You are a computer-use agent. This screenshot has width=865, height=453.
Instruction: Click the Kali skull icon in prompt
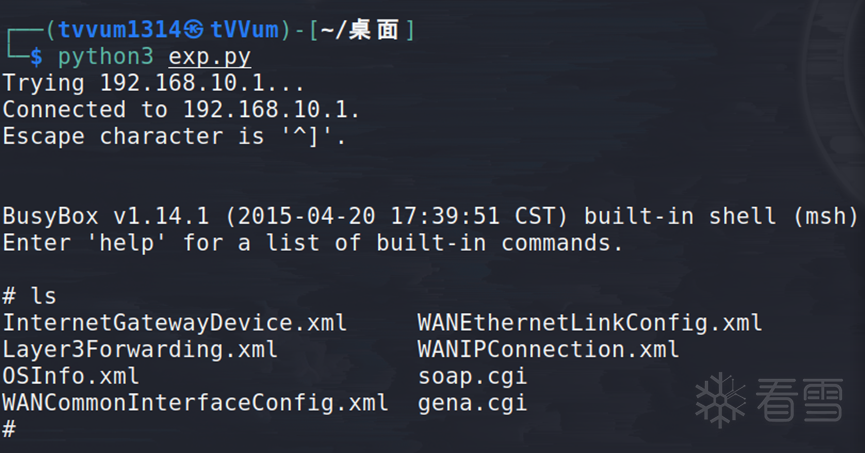pyautogui.click(x=194, y=29)
